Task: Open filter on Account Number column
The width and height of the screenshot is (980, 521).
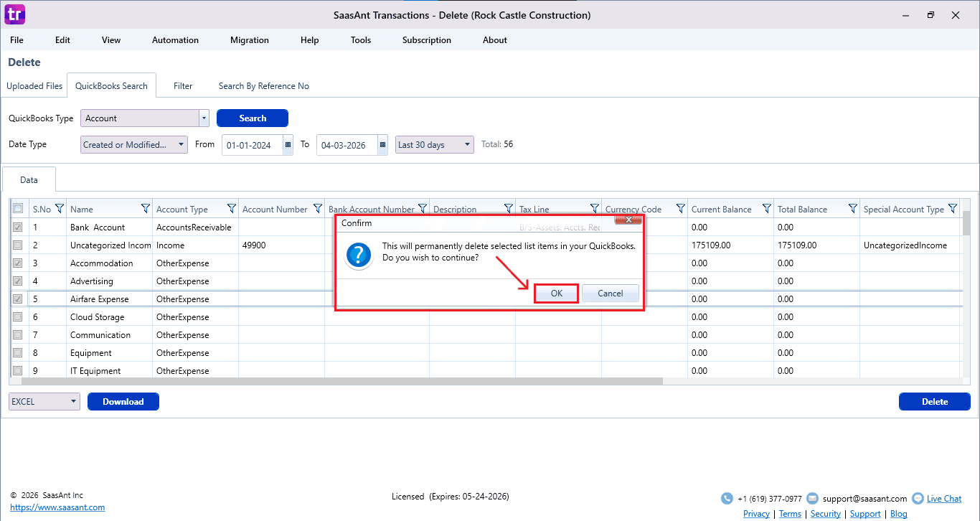Action: tap(318, 209)
